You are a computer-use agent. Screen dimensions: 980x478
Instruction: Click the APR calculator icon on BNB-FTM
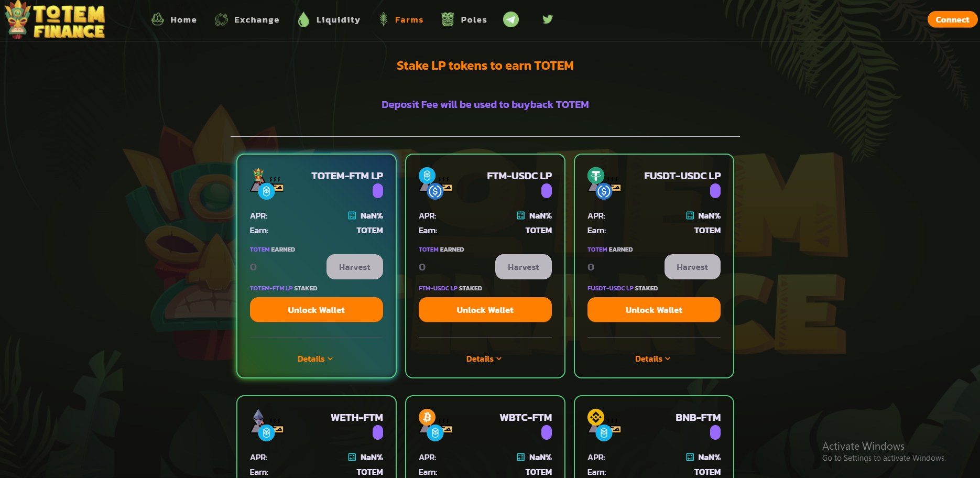coord(690,457)
